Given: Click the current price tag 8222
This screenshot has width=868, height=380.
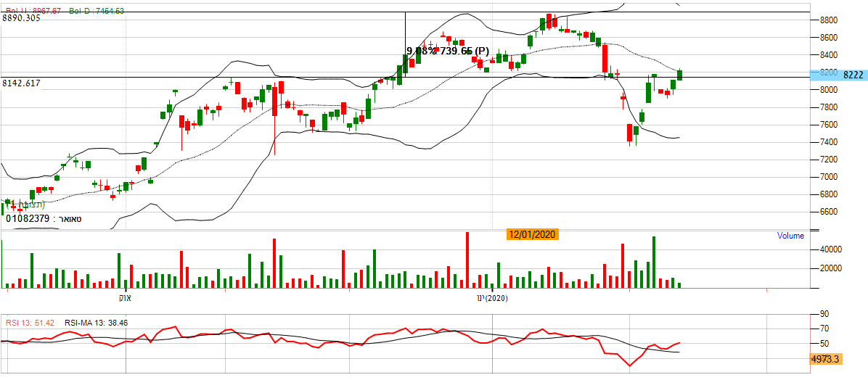Looking at the screenshot, I should 853,75.
